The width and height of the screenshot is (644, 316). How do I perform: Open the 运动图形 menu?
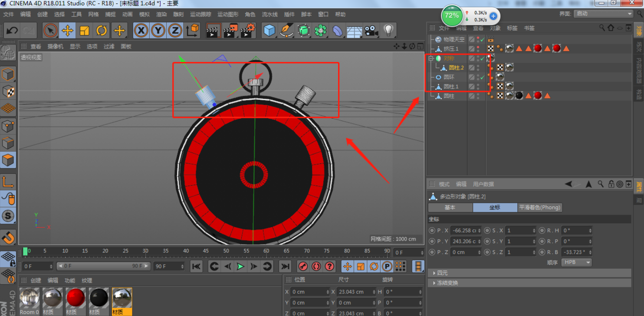[x=228, y=14]
